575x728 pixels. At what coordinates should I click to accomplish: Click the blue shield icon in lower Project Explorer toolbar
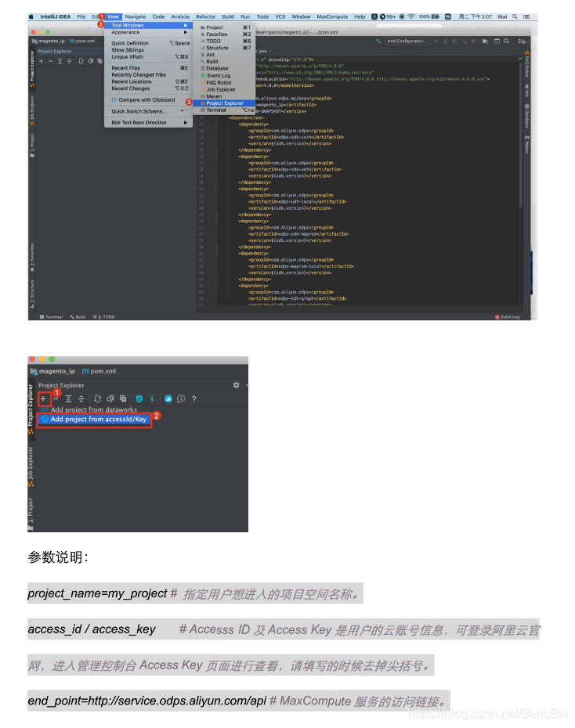(x=139, y=398)
